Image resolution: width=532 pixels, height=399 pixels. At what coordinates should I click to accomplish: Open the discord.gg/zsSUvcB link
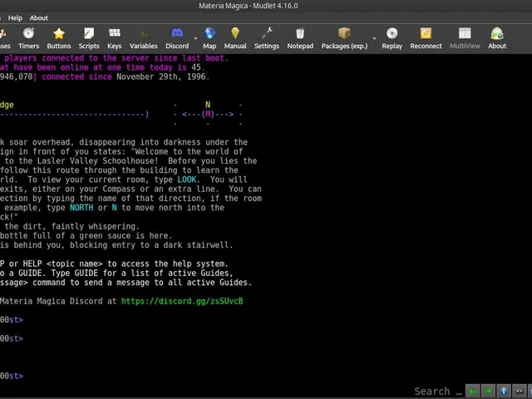pos(182,301)
